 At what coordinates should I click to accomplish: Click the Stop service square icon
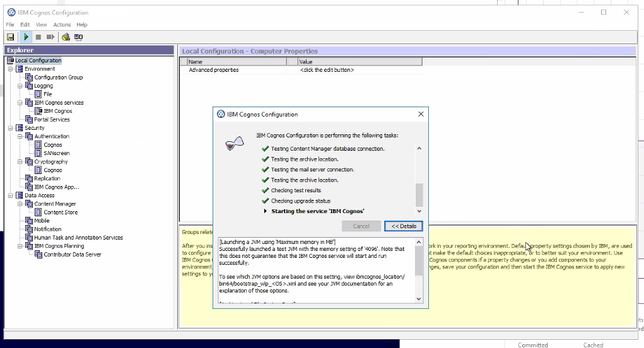click(x=38, y=37)
